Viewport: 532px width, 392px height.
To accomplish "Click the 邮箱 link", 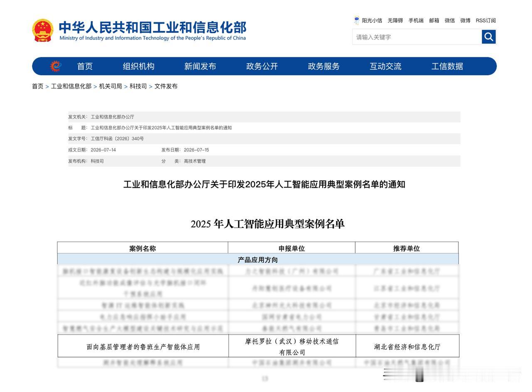I will 434,20.
